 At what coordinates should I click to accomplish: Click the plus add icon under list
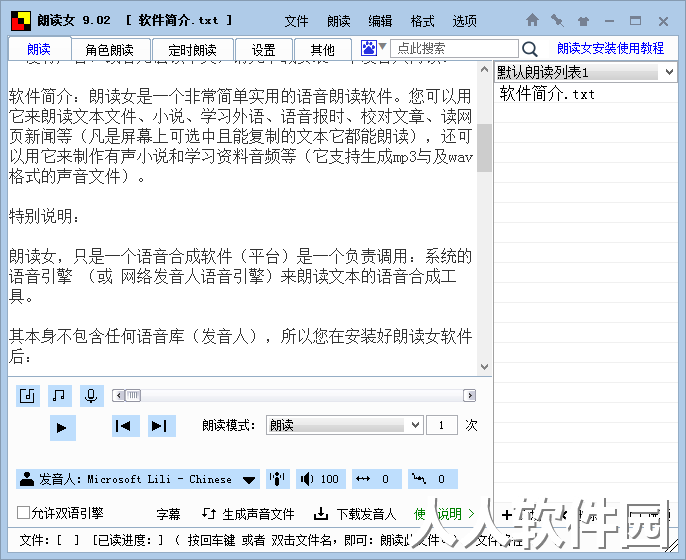point(507,515)
